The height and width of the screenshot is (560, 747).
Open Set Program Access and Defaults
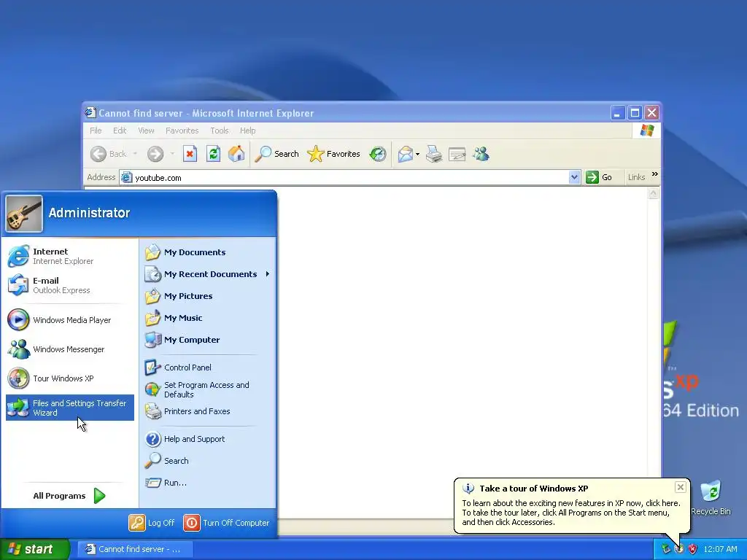208,389
